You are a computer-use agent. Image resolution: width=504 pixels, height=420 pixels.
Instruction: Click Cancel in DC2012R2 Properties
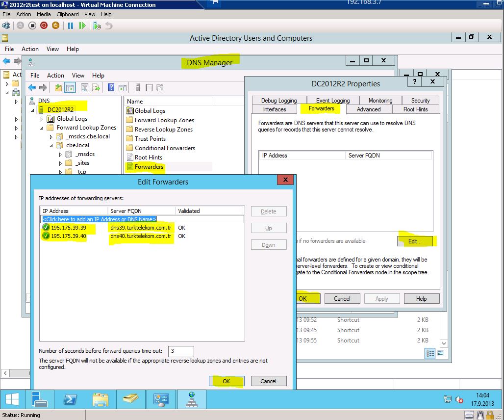pos(342,299)
